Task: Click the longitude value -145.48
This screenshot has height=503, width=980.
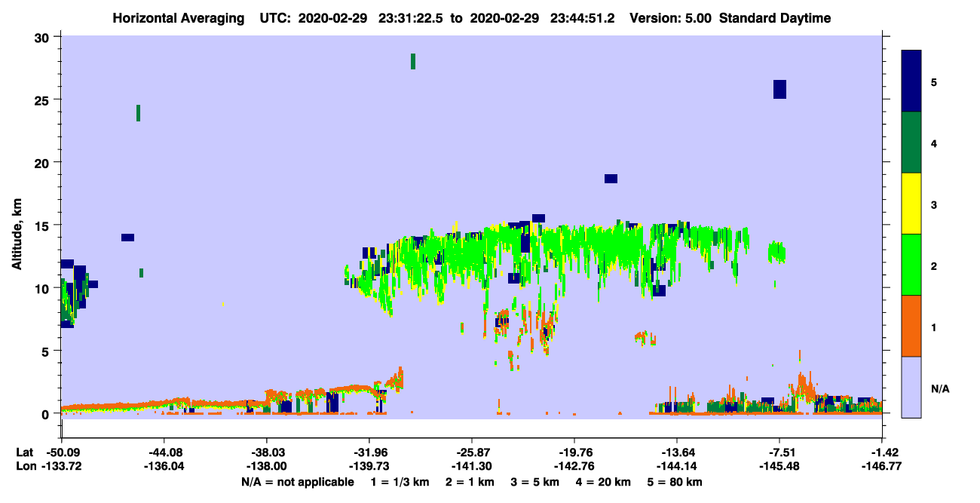Action: coord(779,466)
